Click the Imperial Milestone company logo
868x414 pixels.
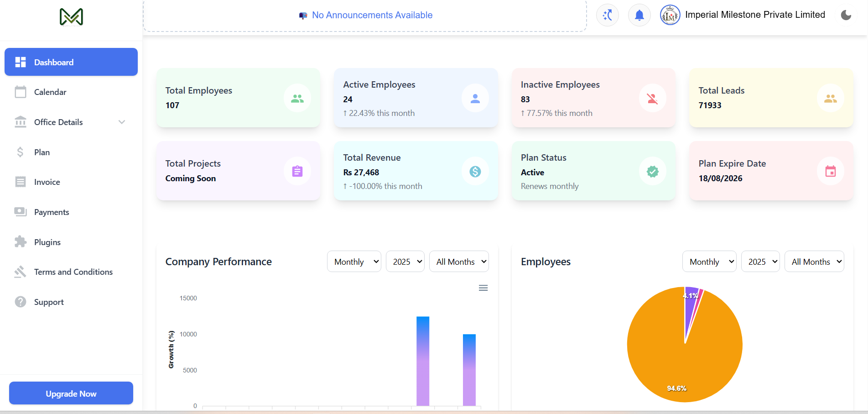[669, 15]
